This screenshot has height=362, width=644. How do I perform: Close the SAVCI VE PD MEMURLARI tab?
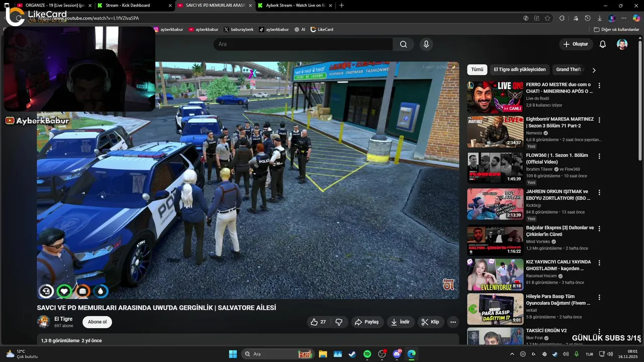pos(250,6)
